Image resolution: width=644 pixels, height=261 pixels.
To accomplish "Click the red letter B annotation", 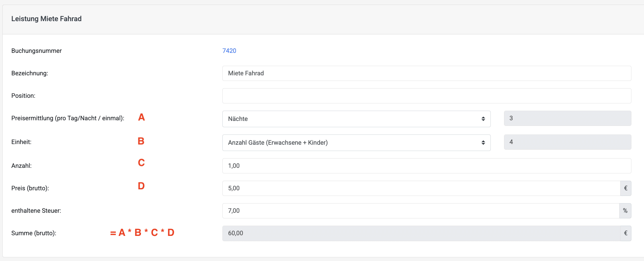I will click(141, 141).
